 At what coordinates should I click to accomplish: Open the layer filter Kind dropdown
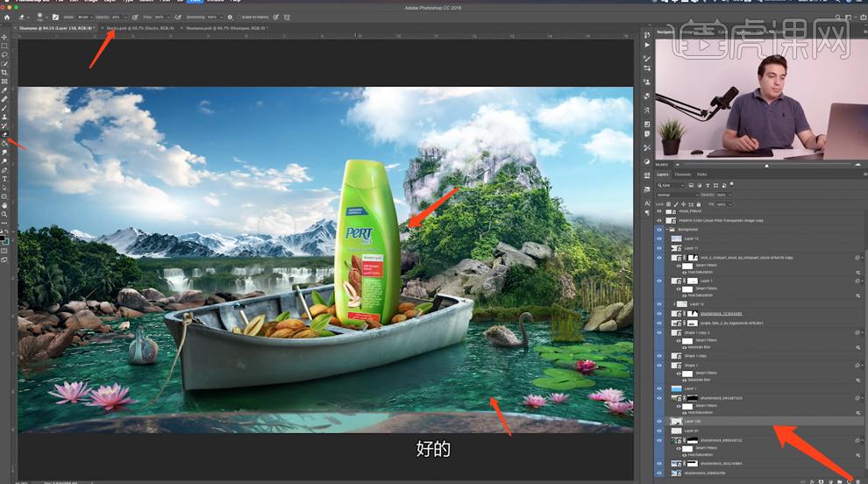[x=671, y=186]
